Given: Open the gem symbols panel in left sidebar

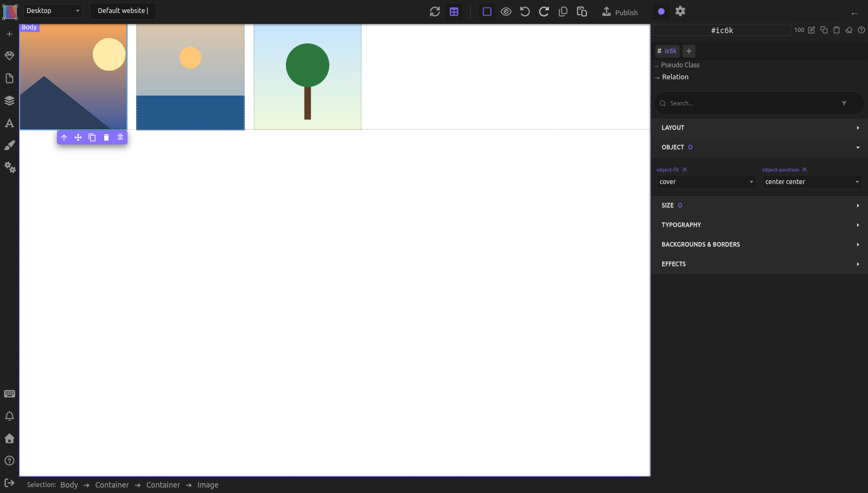Looking at the screenshot, I should 9,56.
